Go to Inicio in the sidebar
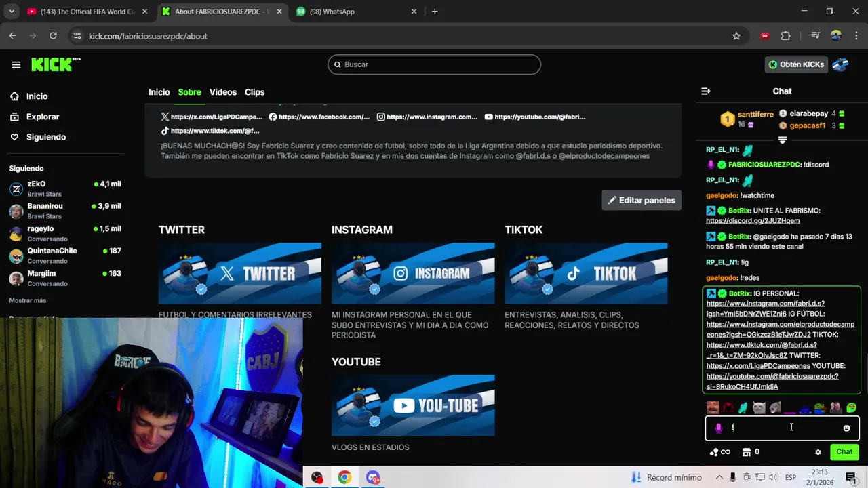868x488 pixels. [28, 96]
